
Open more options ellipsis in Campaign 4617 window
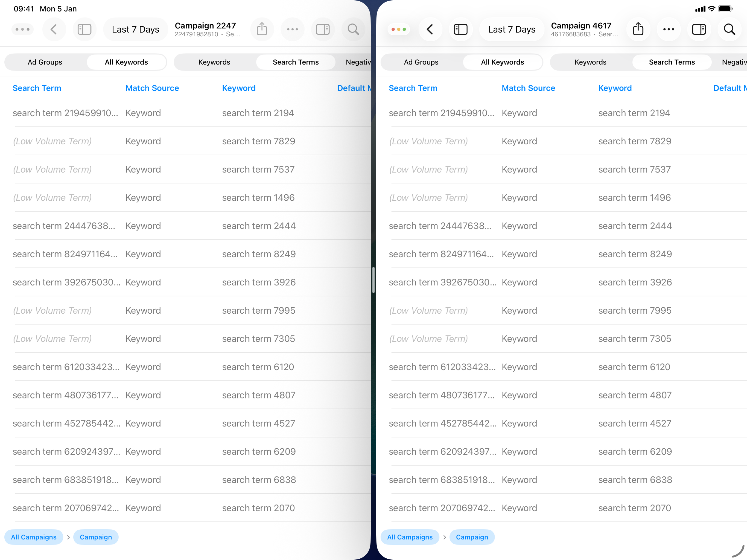668,29
